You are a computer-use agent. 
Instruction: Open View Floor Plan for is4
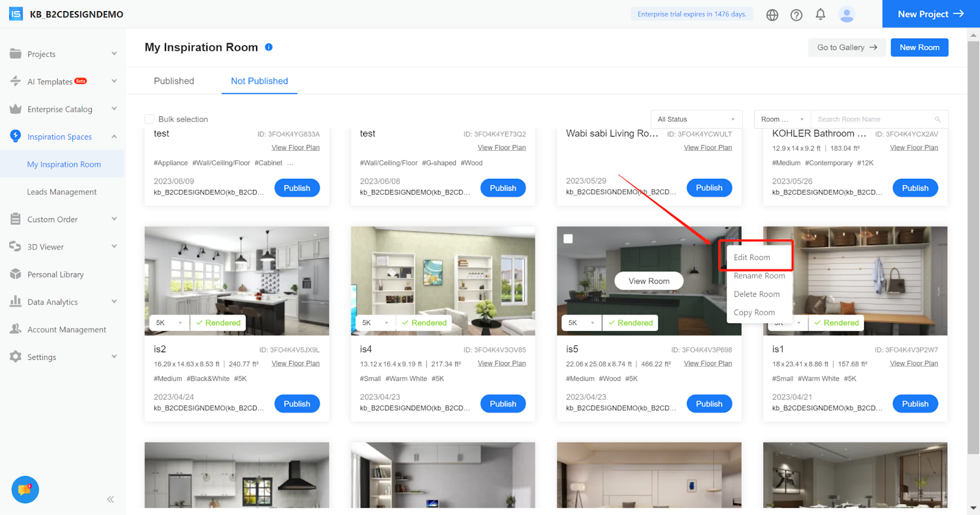[502, 364]
